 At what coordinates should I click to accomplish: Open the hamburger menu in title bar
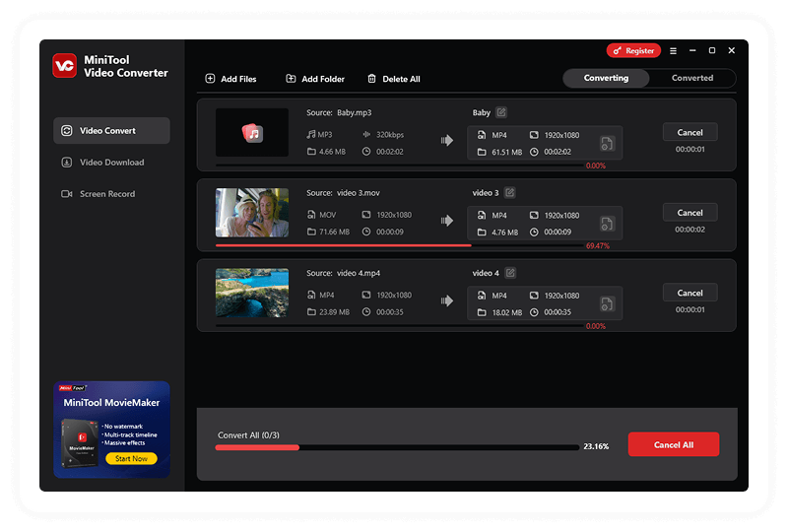tap(674, 50)
